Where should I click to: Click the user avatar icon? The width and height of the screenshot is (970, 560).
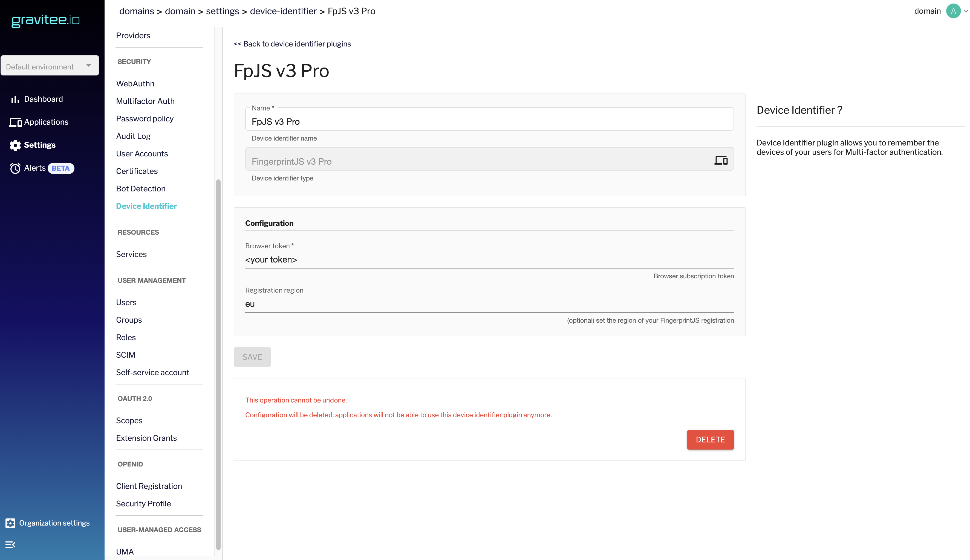[953, 11]
